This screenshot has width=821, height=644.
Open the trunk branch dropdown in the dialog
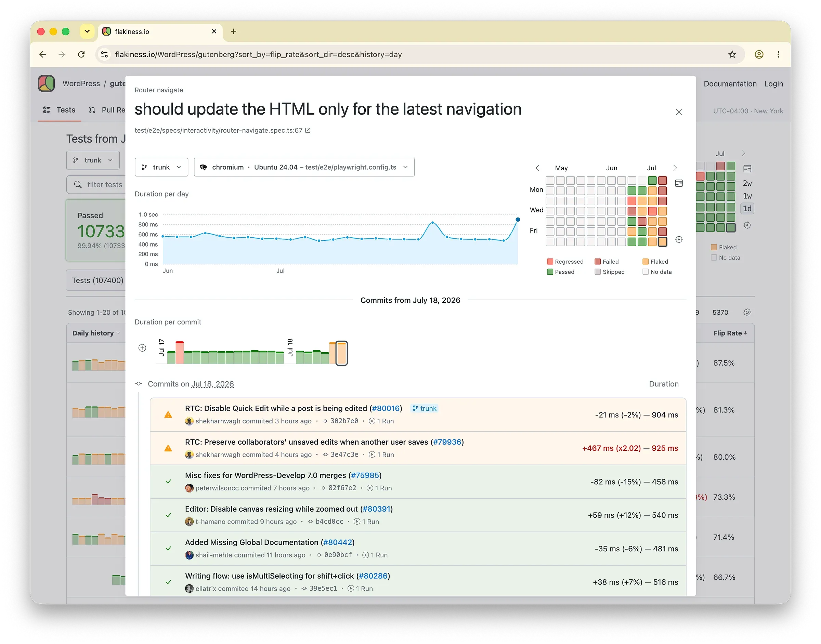pos(161,167)
